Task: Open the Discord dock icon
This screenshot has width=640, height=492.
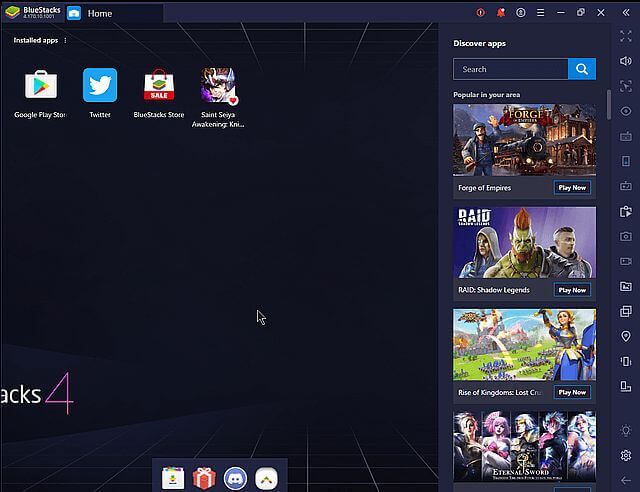Action: 235,478
